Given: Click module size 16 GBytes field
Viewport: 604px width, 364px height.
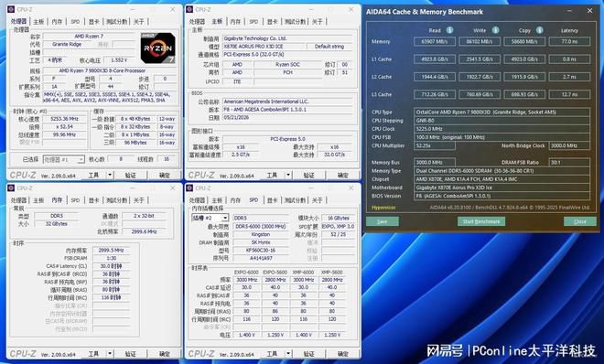Looking at the screenshot, I should 339,218.
